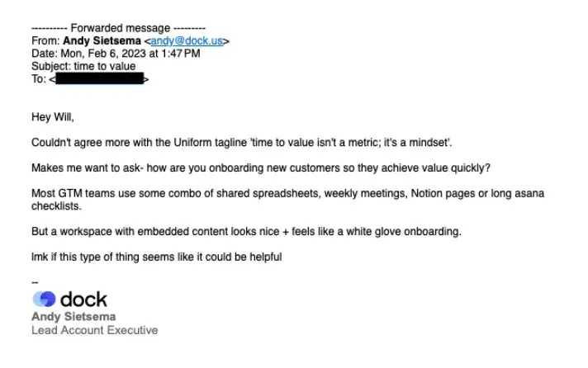Image resolution: width=588 pixels, height=368 pixels.
Task: Click the signature name Andy Sietsema
Action: click(73, 317)
